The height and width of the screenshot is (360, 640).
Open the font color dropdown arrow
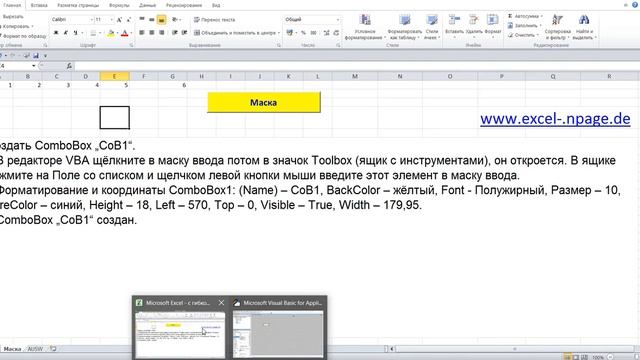[131, 33]
